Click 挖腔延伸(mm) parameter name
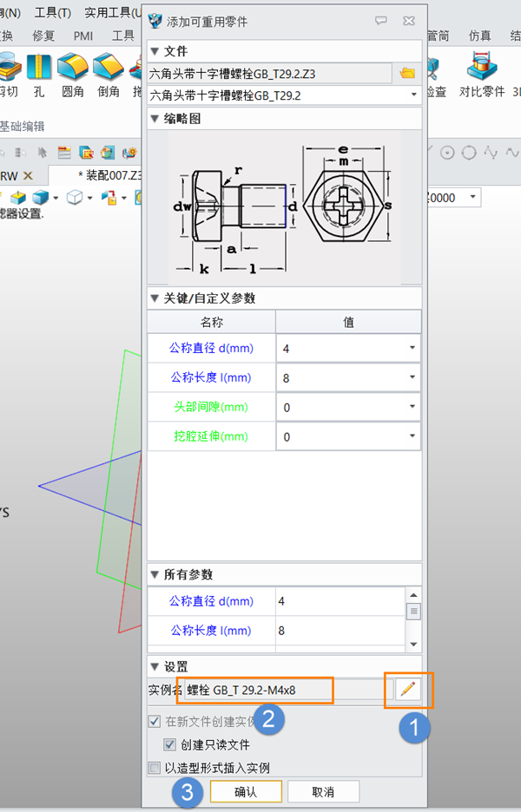The height and width of the screenshot is (812, 521). (x=211, y=436)
